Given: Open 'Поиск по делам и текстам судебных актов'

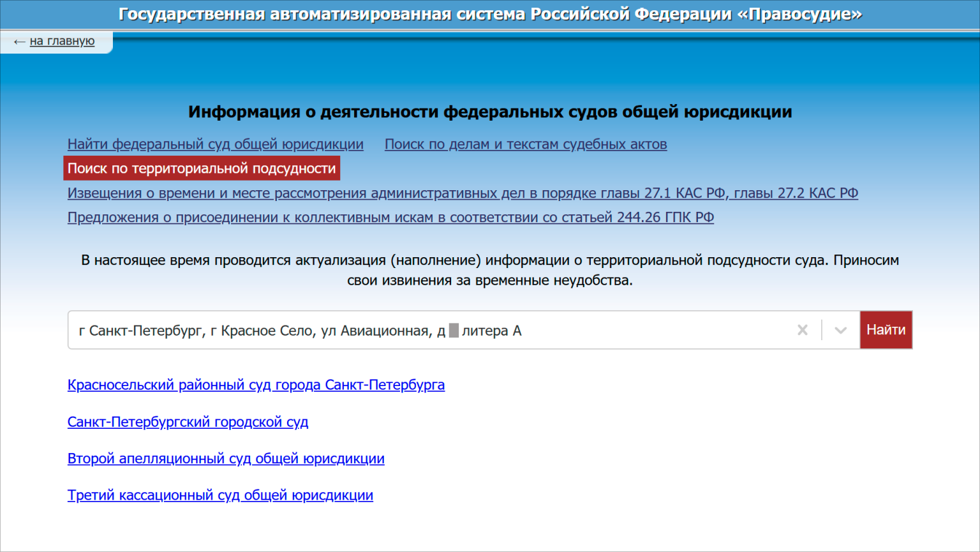Looking at the screenshot, I should click(x=525, y=144).
